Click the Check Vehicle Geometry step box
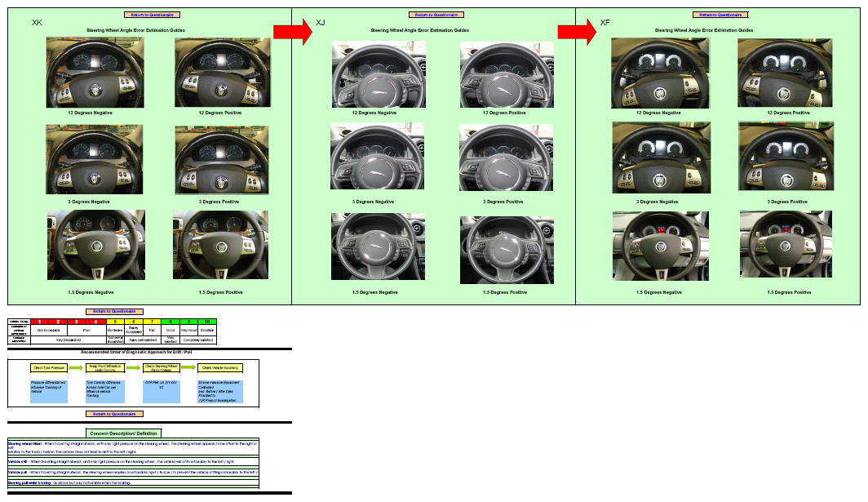This screenshot has width=868, height=502. [x=219, y=367]
